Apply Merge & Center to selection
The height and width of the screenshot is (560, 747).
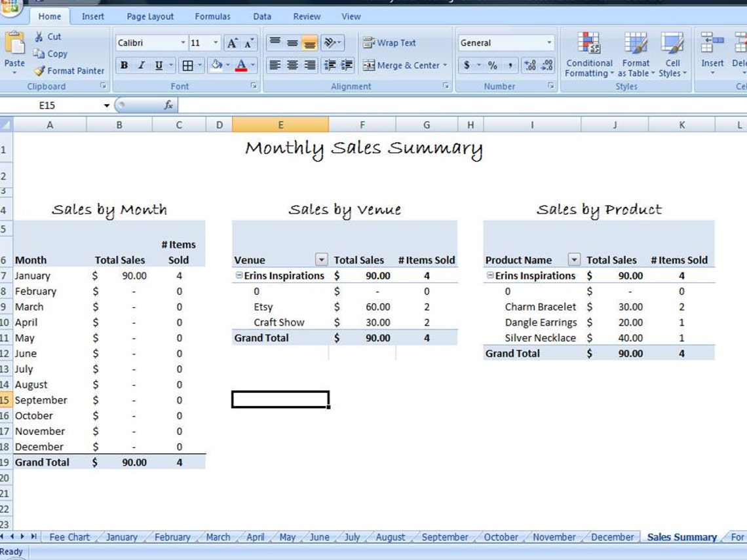(x=402, y=65)
